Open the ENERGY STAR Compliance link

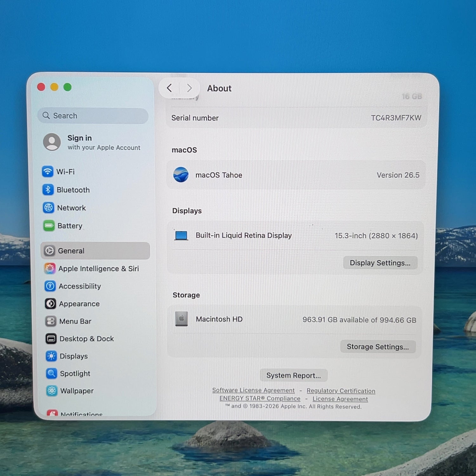click(x=260, y=398)
